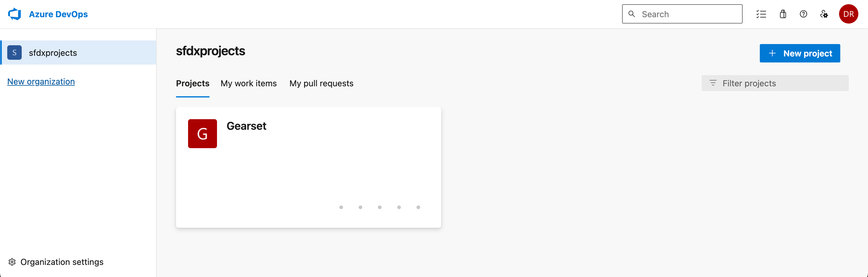Image resolution: width=868 pixels, height=277 pixels.
Task: Switch to My work items tab
Action: tap(248, 83)
